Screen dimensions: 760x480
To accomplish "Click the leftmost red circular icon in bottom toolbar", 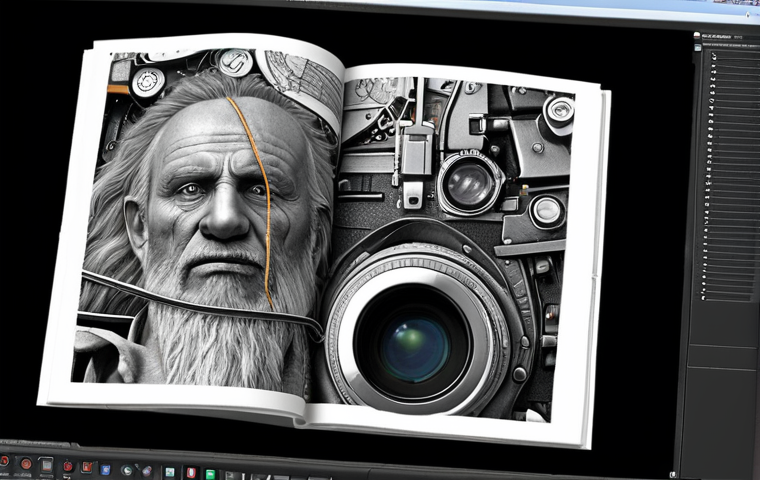I will tap(5, 461).
